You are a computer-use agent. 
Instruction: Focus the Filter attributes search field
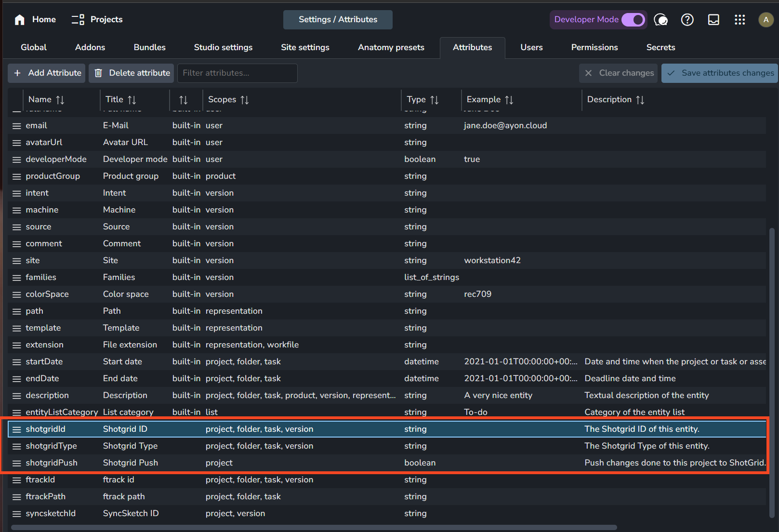(237, 73)
